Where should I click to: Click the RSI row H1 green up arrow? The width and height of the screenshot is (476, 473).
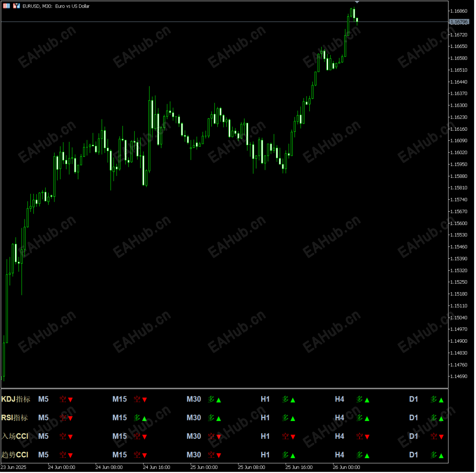coord(293,418)
